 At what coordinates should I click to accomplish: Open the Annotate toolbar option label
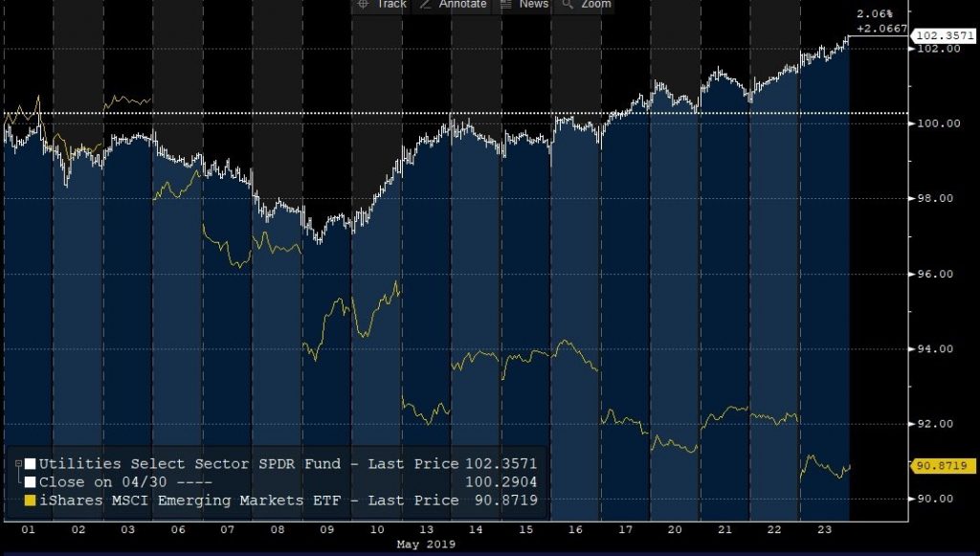pos(462,4)
